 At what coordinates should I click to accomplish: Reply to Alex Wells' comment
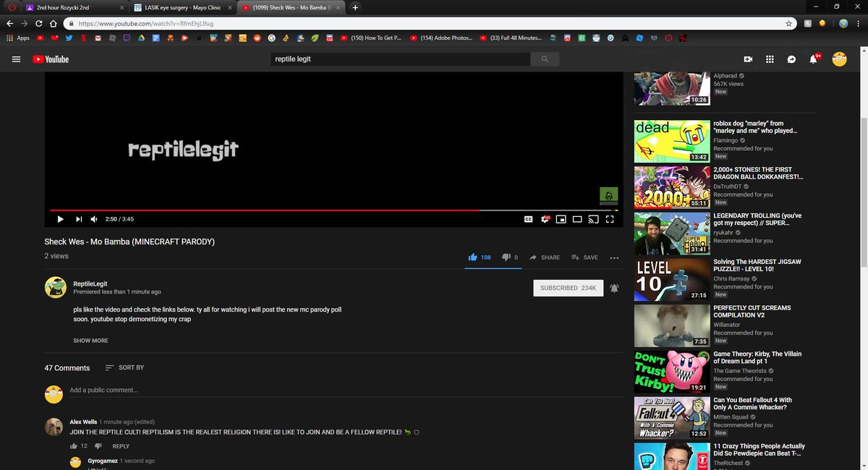pyautogui.click(x=121, y=446)
